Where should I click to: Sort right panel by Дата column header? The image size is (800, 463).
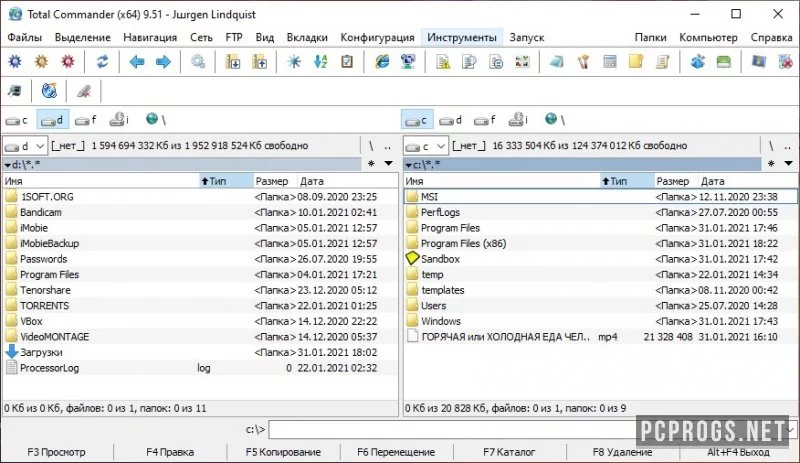coord(747,181)
